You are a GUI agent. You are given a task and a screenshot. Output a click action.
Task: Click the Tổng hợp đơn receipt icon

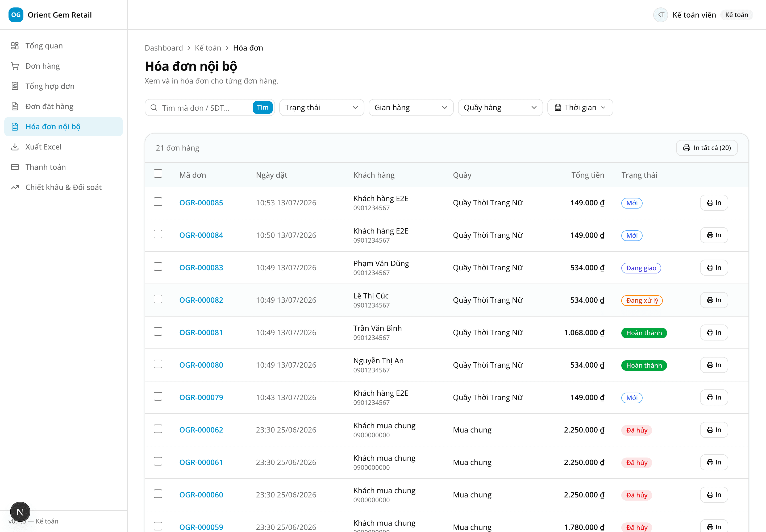tap(15, 86)
